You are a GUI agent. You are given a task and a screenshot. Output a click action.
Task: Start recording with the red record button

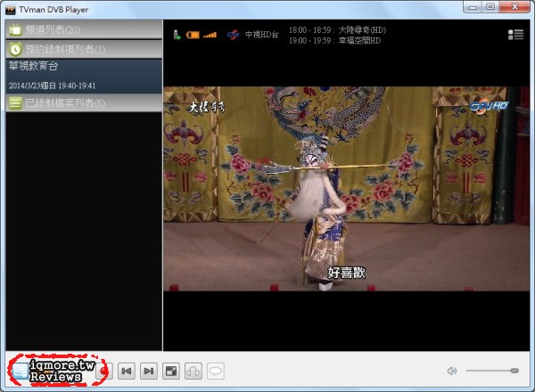[103, 372]
